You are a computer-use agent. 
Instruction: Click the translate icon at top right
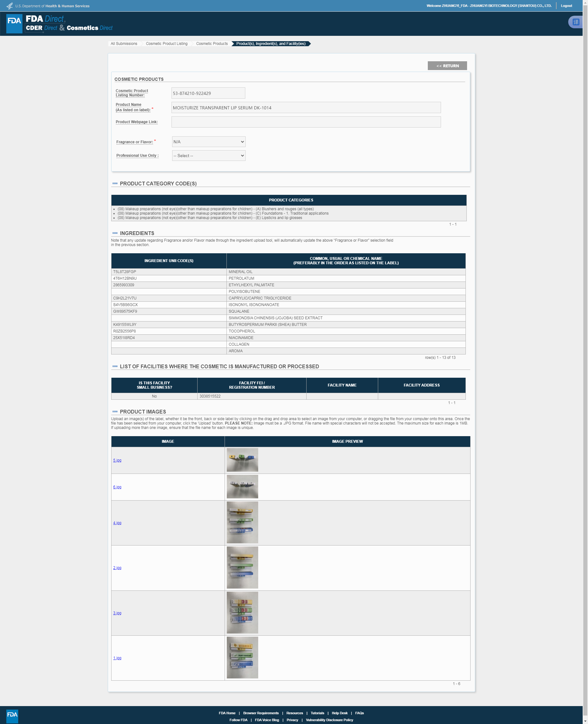pos(576,22)
